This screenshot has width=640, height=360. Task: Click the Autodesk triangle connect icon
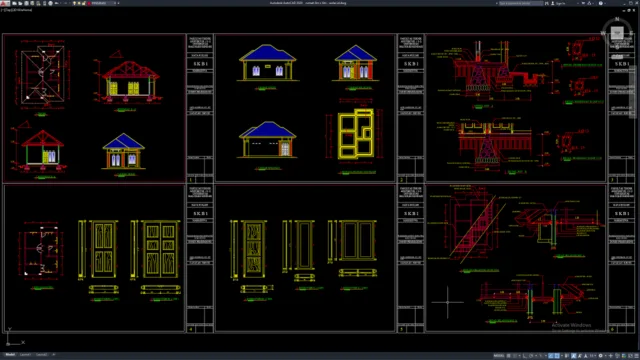click(x=589, y=3)
